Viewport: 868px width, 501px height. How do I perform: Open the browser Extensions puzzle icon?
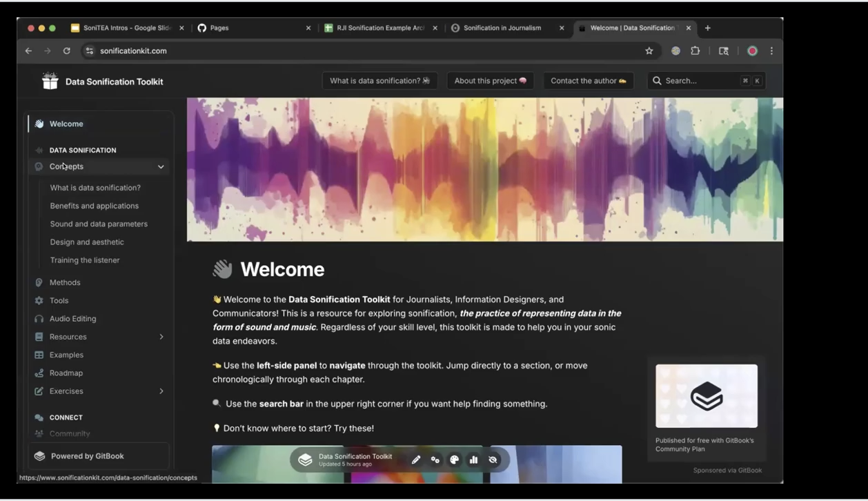pyautogui.click(x=695, y=51)
